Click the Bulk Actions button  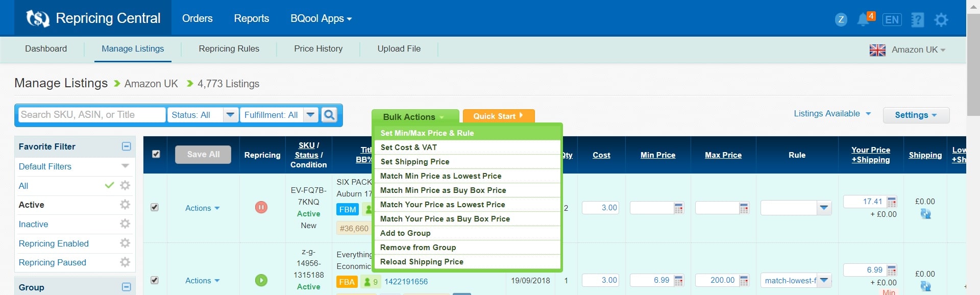click(x=415, y=116)
